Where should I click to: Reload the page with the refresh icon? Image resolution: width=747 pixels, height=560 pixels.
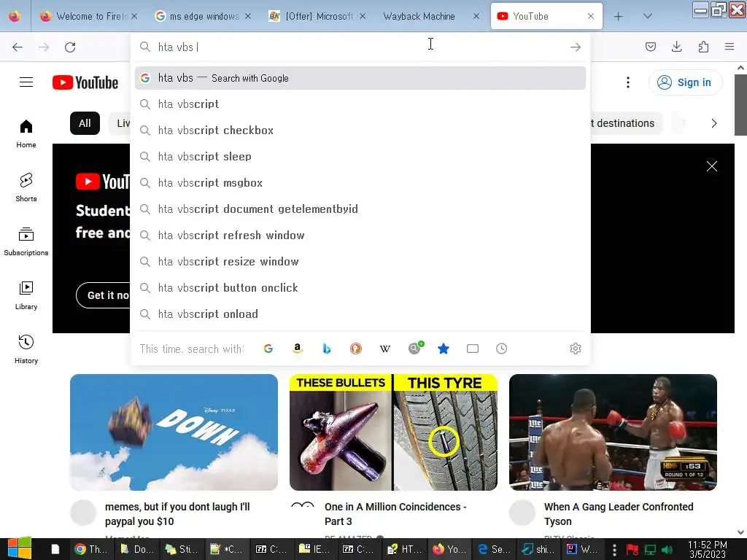[70, 47]
